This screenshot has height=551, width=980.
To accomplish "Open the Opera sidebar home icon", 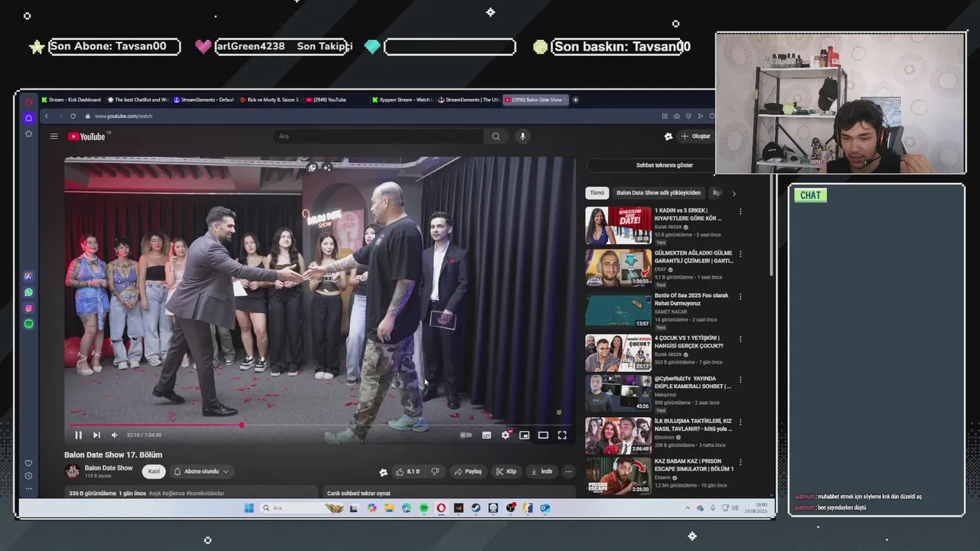I will pyautogui.click(x=28, y=118).
